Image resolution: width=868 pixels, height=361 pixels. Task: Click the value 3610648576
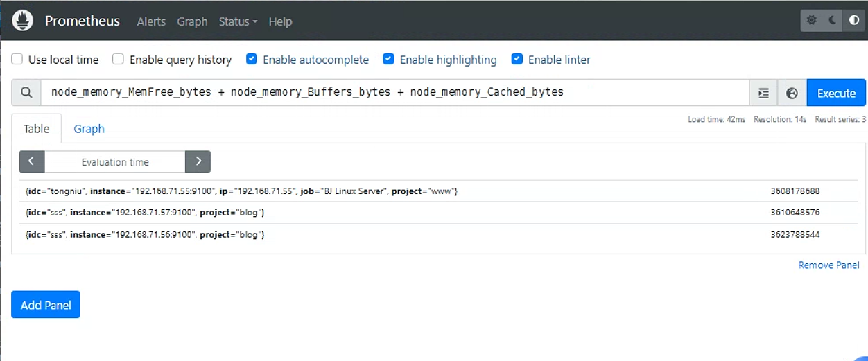[795, 213]
